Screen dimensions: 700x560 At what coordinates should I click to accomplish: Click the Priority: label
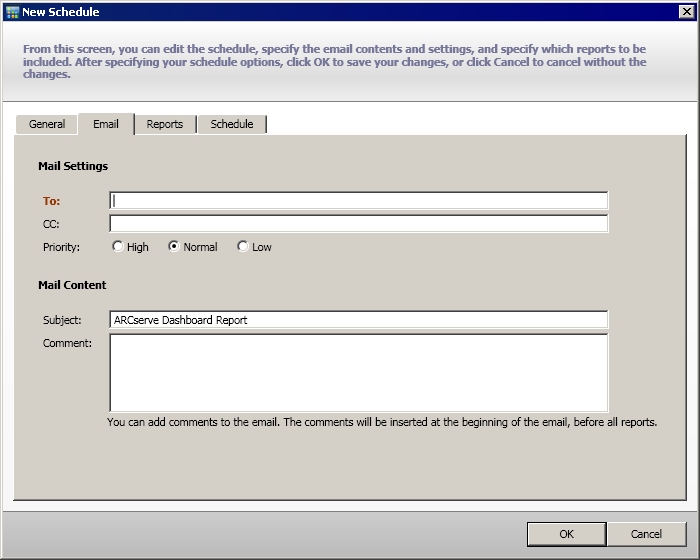click(x=61, y=247)
